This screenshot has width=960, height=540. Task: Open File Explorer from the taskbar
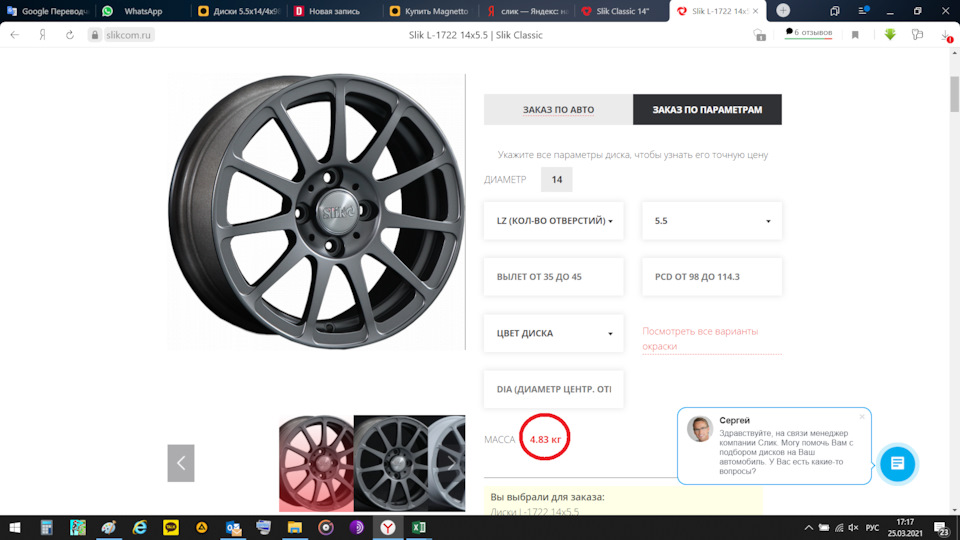[294, 527]
